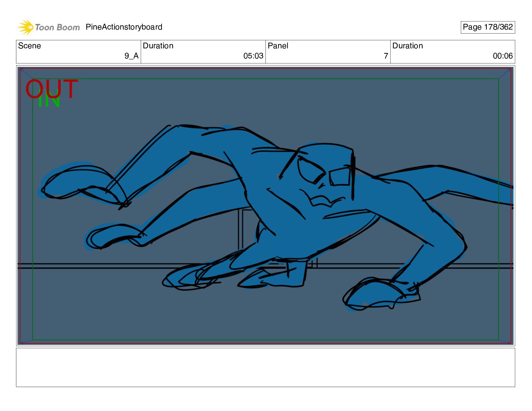Click the red OUT camera marker
Screen dimensions: 532x411
click(x=52, y=89)
